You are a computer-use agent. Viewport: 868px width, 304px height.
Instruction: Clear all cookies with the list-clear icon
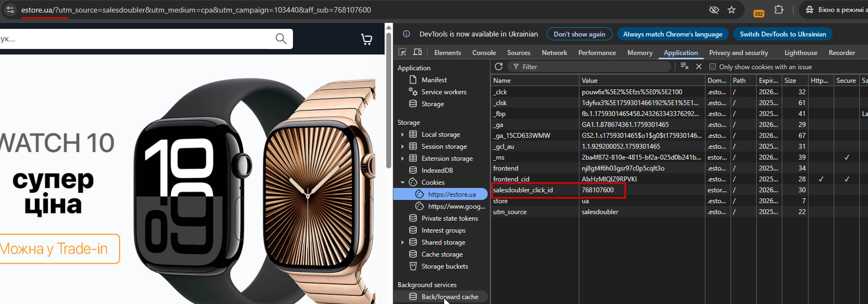pos(685,66)
